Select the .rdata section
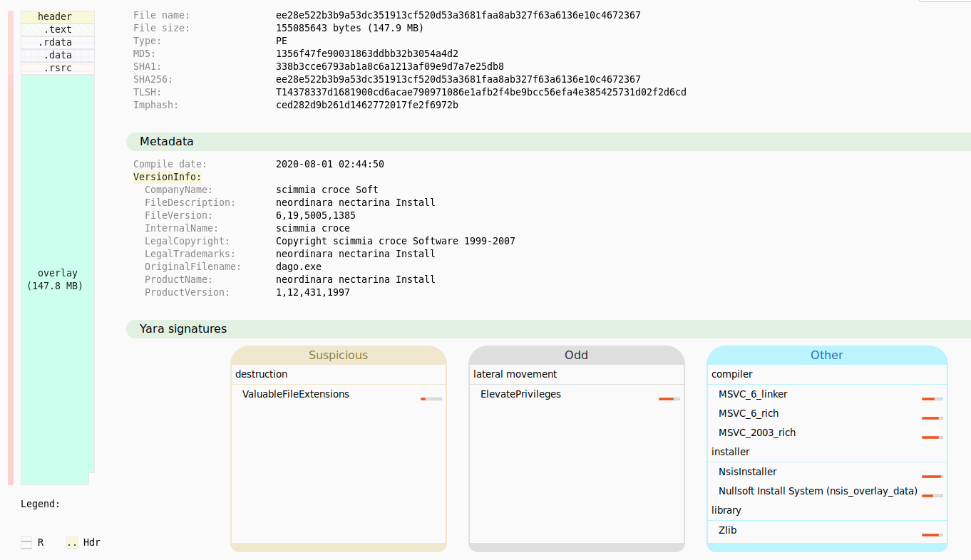This screenshot has height=560, width=971. pyautogui.click(x=57, y=41)
